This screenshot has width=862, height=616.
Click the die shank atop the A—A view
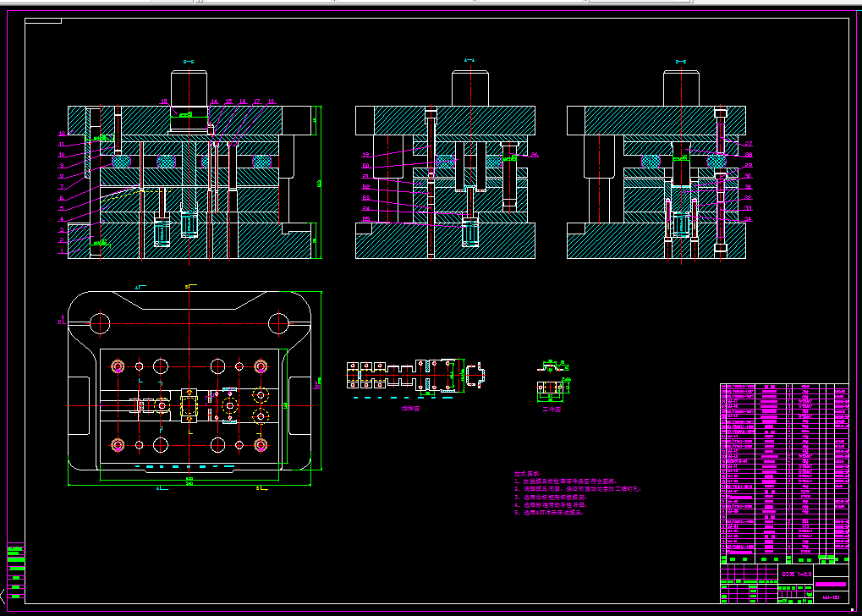(x=470, y=88)
